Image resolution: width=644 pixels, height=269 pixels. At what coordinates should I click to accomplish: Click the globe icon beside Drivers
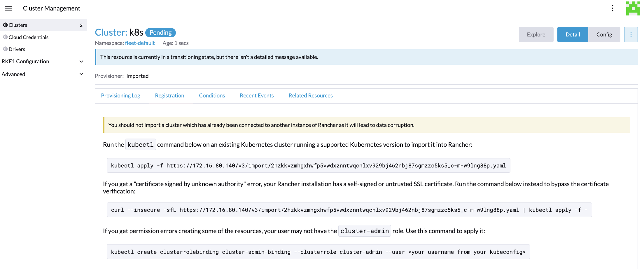(x=5, y=49)
